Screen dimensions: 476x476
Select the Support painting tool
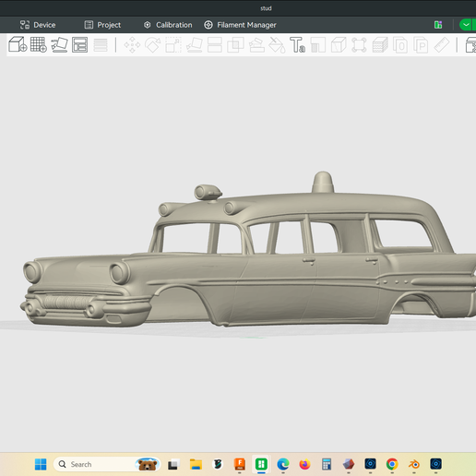point(256,45)
